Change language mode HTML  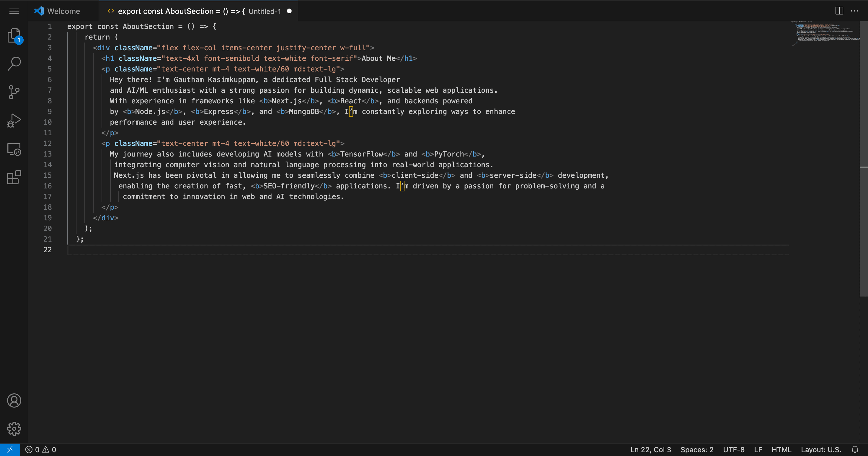(781, 450)
